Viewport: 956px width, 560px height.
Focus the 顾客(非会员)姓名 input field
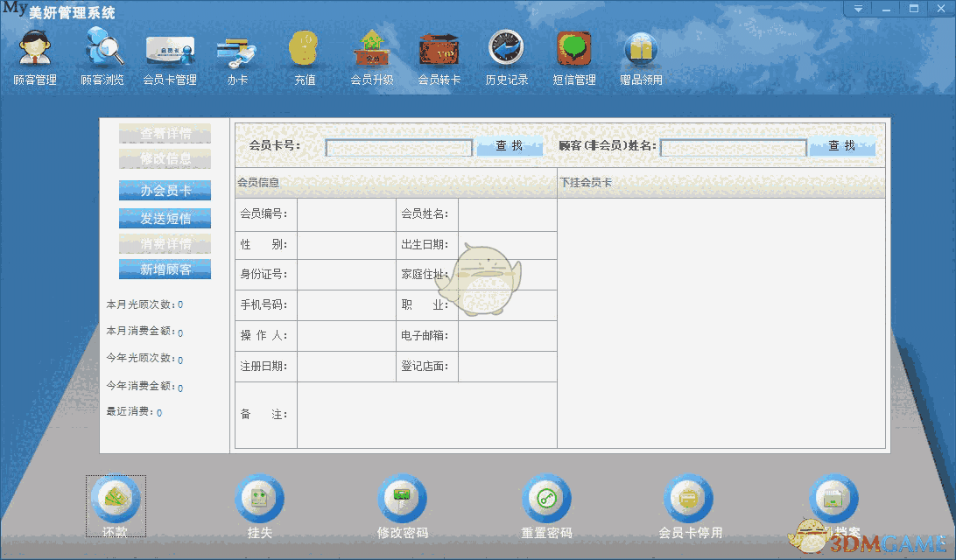pos(734,148)
